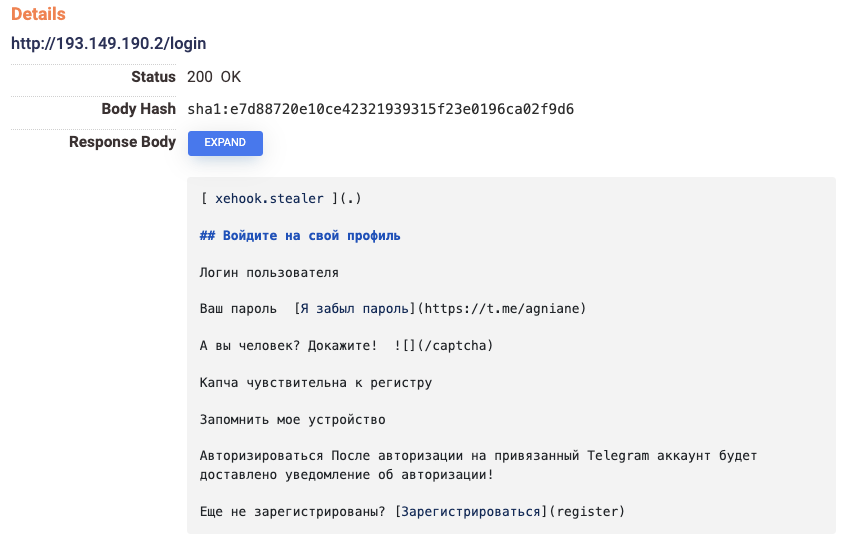The image size is (858, 554).
Task: Select the sha1 body hash value
Action: [380, 109]
